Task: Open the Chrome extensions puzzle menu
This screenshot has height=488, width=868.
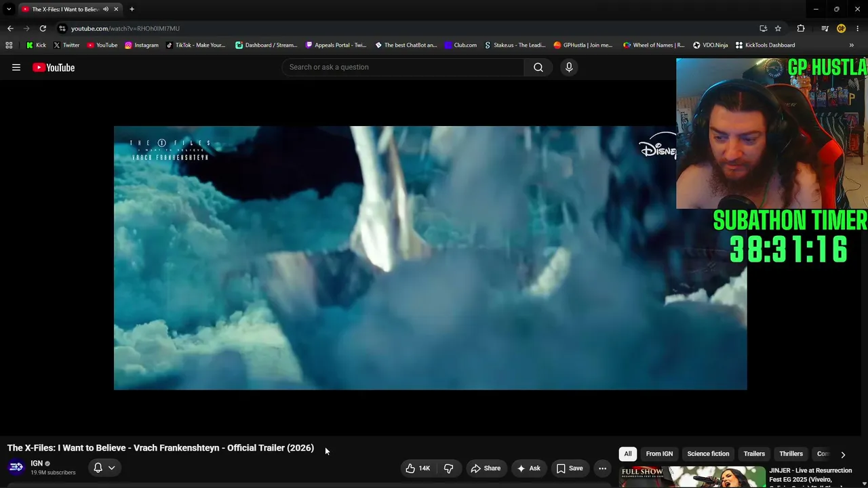Action: (801, 28)
